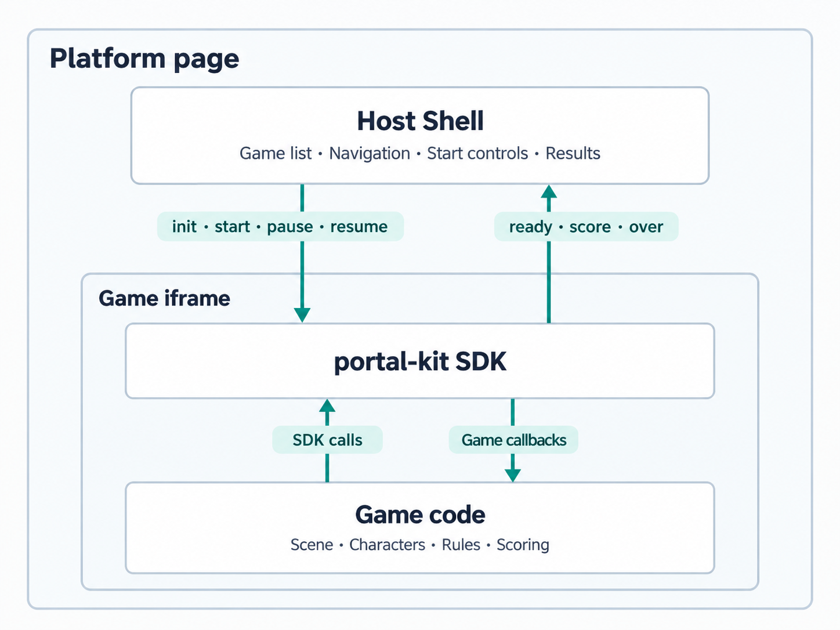
Task: Select the "Game code" heading
Action: 420,515
